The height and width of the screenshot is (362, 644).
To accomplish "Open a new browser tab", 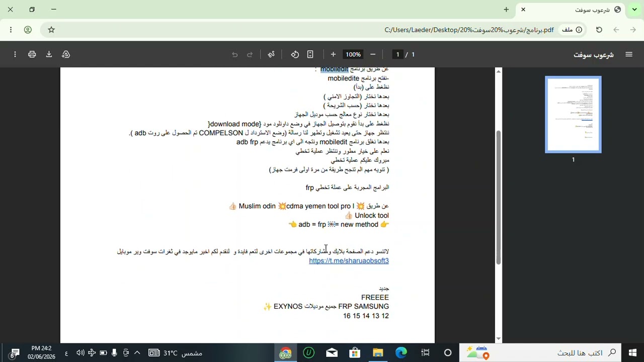I will [x=506, y=10].
